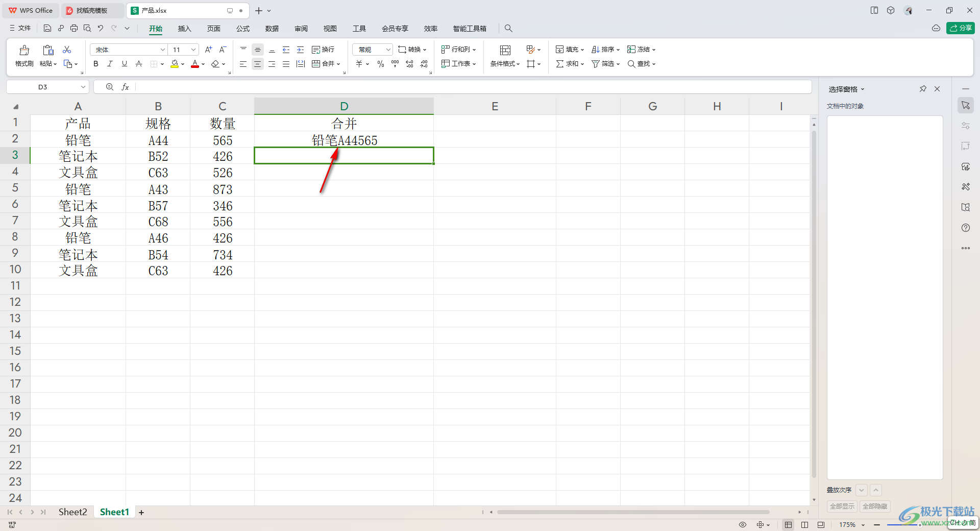This screenshot has width=980, height=531.
Task: Click the zoom magnifier in formula bar
Action: click(x=110, y=87)
